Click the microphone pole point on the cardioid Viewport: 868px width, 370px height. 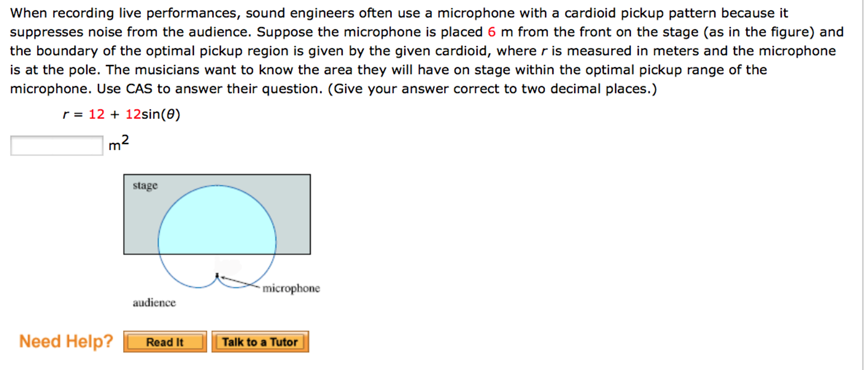218,275
